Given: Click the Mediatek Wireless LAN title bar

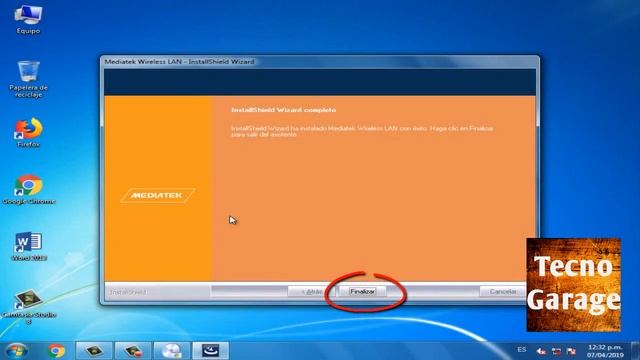Looking at the screenshot, I should (x=320, y=62).
